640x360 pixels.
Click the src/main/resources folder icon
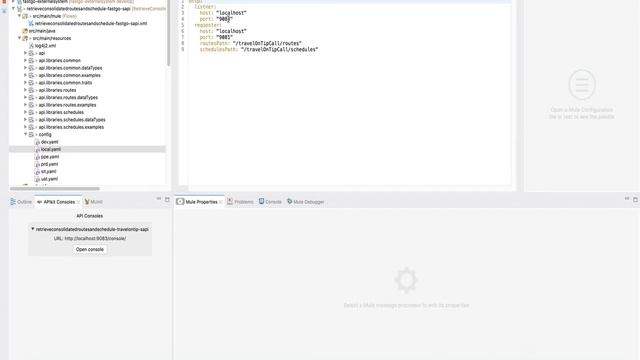[x=25, y=38]
